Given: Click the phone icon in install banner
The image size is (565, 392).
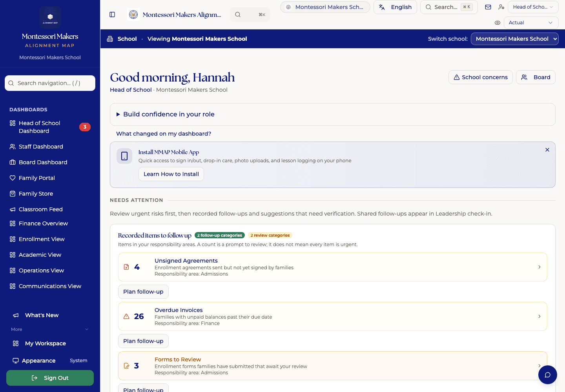Looking at the screenshot, I should pyautogui.click(x=124, y=156).
